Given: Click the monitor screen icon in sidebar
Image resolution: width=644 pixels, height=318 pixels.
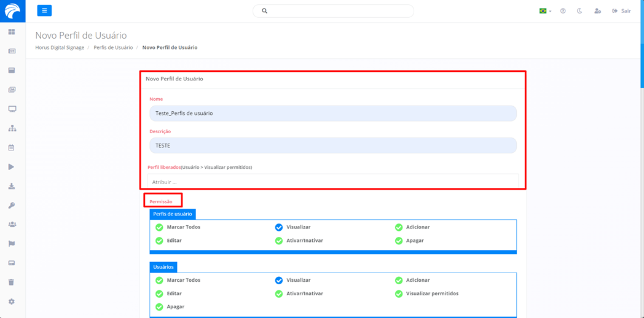Looking at the screenshot, I should [x=12, y=109].
